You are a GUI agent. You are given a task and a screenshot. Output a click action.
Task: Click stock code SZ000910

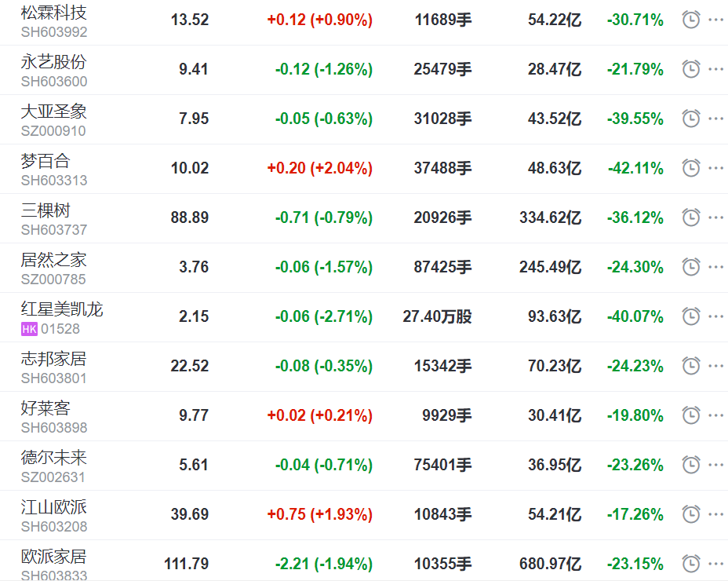pos(53,131)
